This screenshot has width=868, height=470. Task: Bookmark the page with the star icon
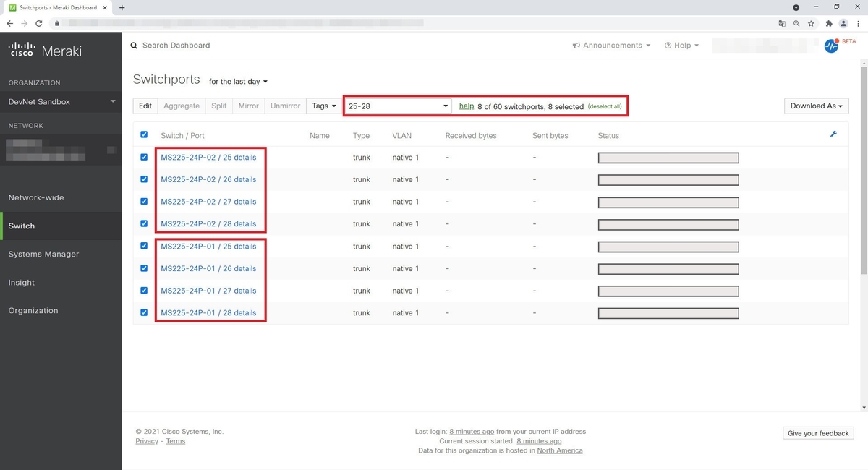[x=811, y=23]
